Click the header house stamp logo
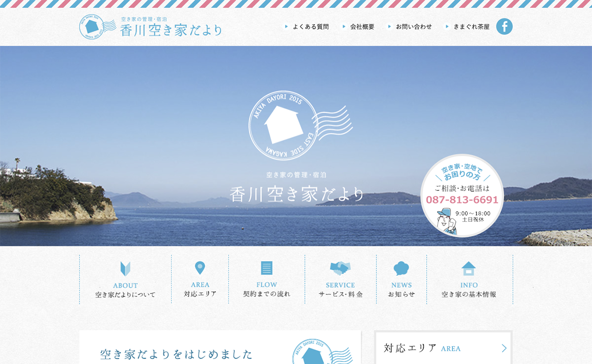592x364 pixels. 92,27
